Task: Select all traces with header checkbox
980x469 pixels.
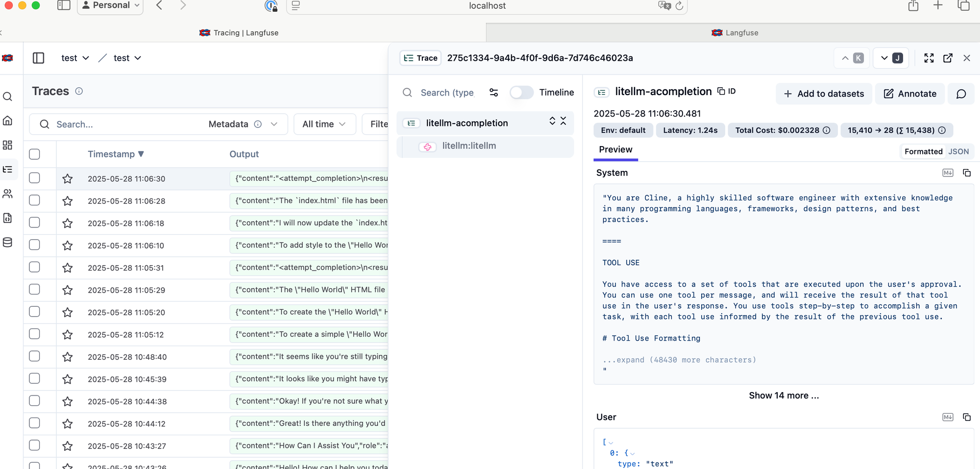Action: pyautogui.click(x=34, y=154)
